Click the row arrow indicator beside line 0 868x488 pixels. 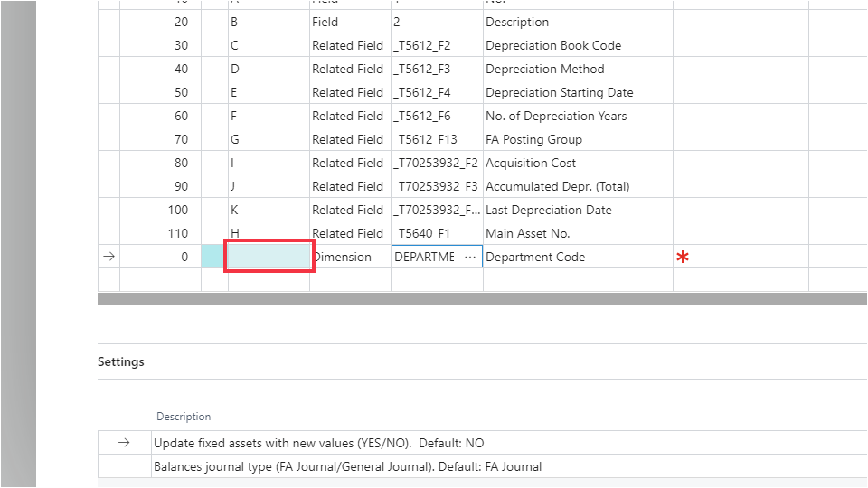109,257
